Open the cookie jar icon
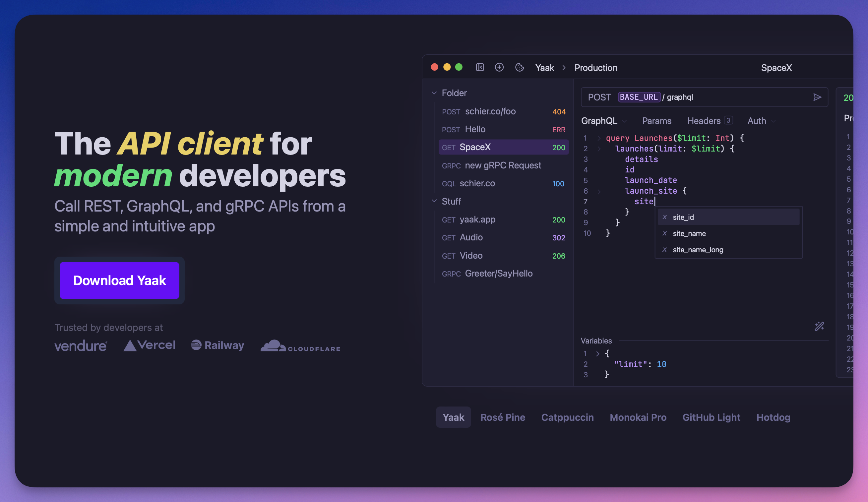The height and width of the screenshot is (502, 868). [520, 67]
